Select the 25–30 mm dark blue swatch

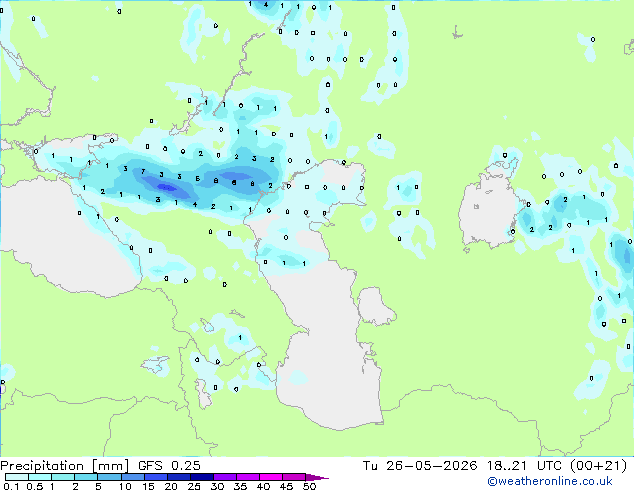[x=202, y=477]
